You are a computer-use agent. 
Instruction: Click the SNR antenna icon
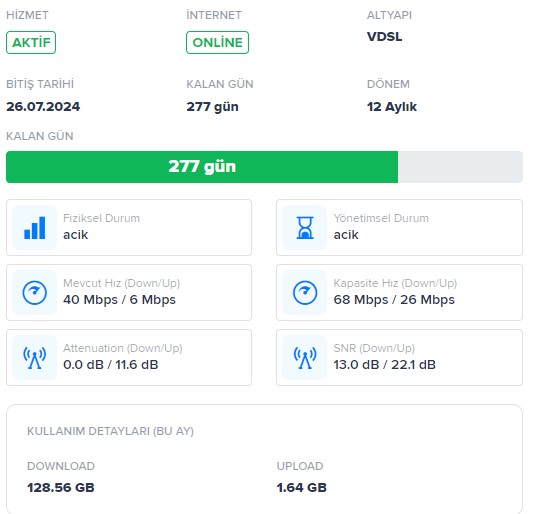pos(305,358)
